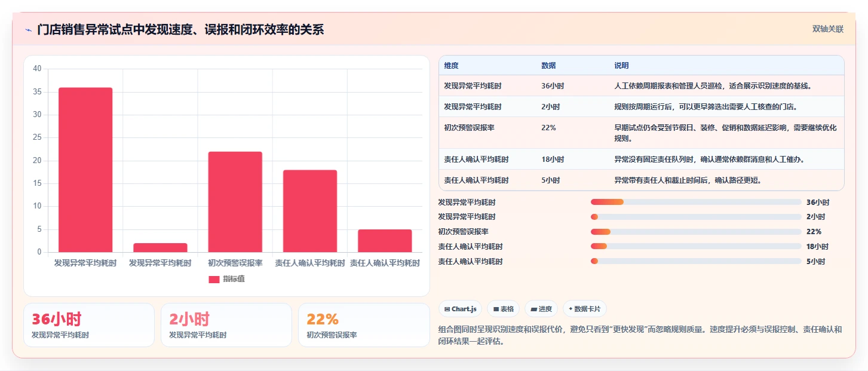Open the 36小时 KPI card
This screenshot has height=371, width=868.
pyautogui.click(x=89, y=325)
